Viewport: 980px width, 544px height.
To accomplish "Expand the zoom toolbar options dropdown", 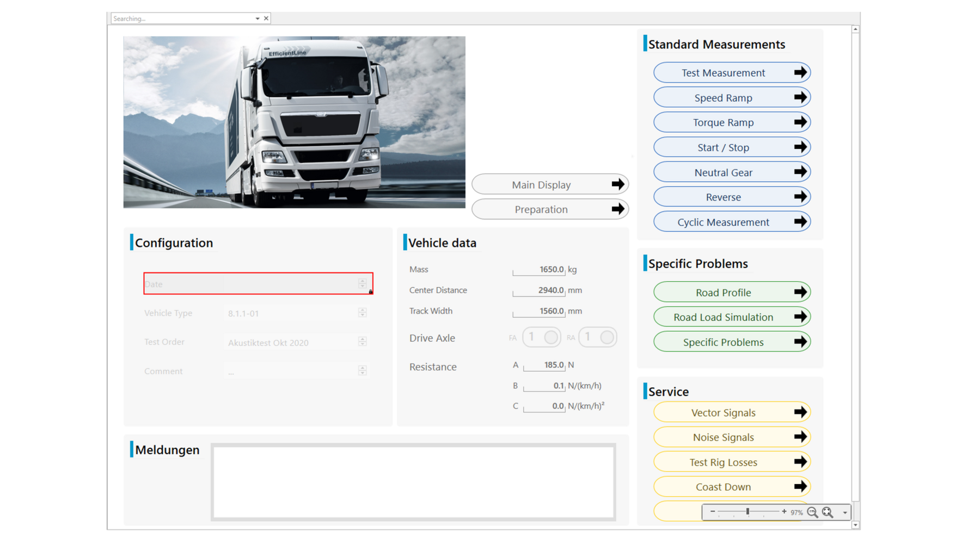I will [x=845, y=512].
